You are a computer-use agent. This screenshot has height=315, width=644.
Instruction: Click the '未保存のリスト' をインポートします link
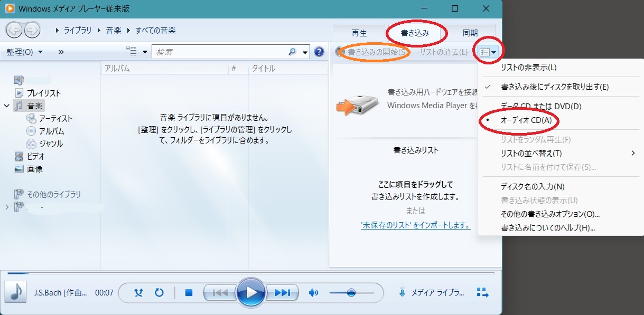pyautogui.click(x=415, y=225)
